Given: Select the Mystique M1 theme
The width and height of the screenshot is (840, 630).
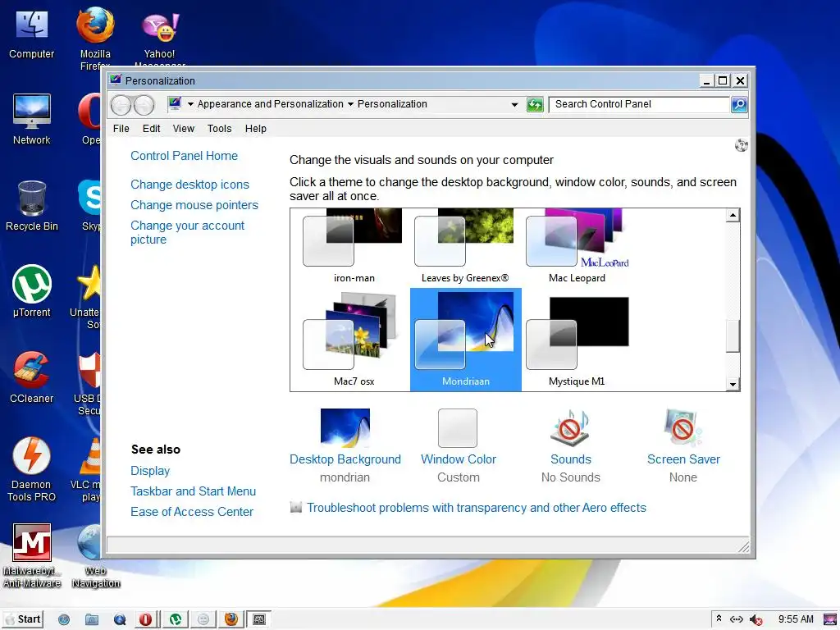Looking at the screenshot, I should click(x=577, y=340).
